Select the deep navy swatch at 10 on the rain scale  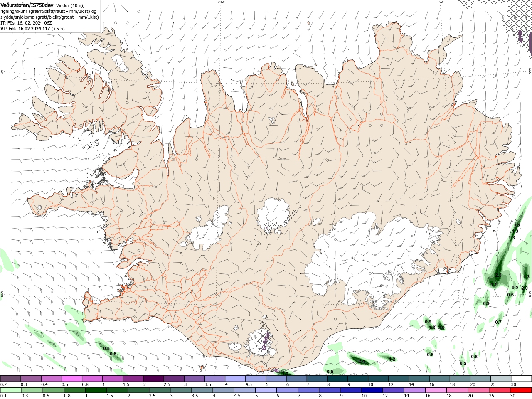pos(372,390)
